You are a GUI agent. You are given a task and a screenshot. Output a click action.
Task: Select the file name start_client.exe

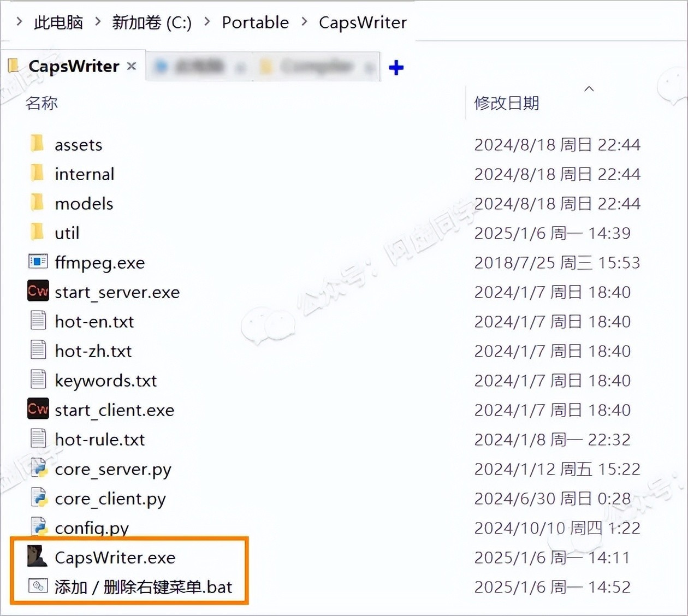click(115, 410)
